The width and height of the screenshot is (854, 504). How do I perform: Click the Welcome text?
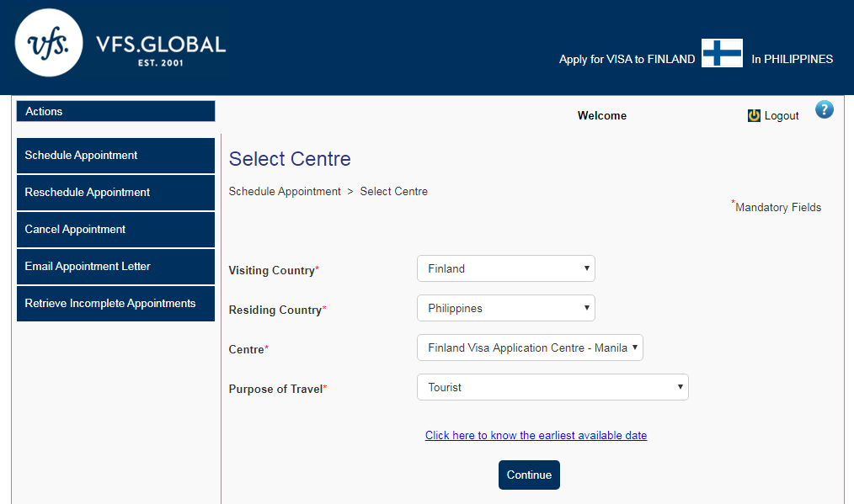[x=602, y=115]
